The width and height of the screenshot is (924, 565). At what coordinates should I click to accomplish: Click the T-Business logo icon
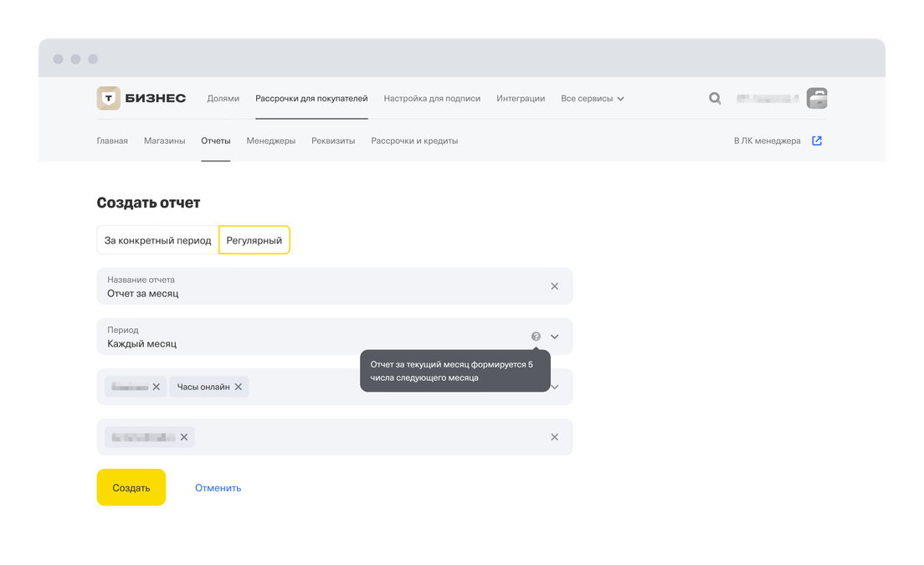(109, 98)
